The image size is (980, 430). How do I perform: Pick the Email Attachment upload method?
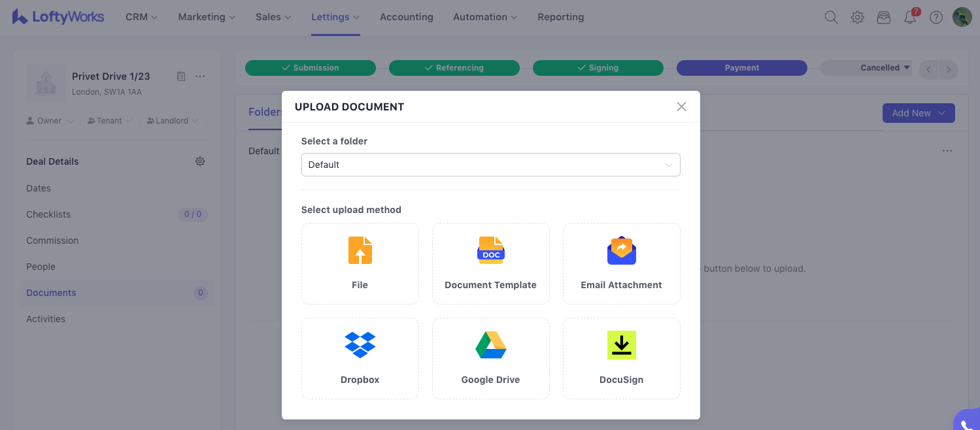coord(621,263)
